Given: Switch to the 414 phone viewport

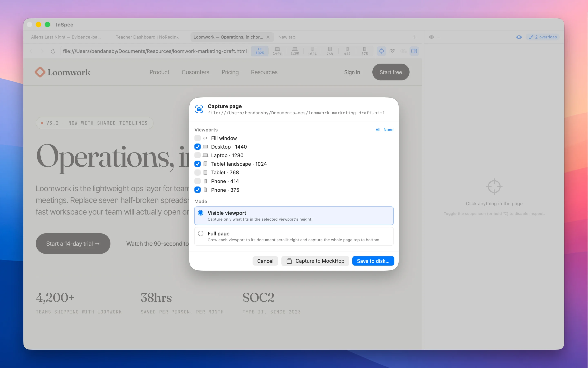Looking at the screenshot, I should [347, 51].
